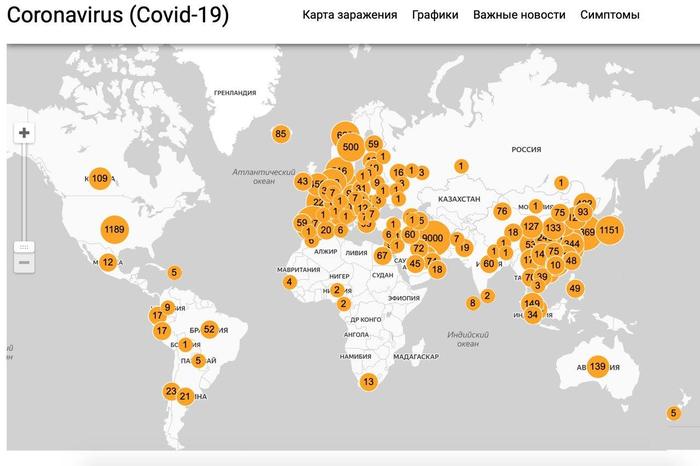Click the zoom out minus button
Screen dimensions: 700x466
coord(25,263)
